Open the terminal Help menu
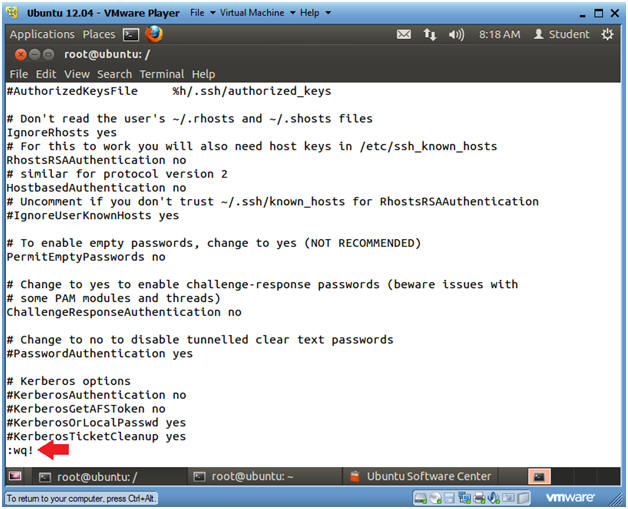The height and width of the screenshot is (509, 628). click(x=203, y=74)
